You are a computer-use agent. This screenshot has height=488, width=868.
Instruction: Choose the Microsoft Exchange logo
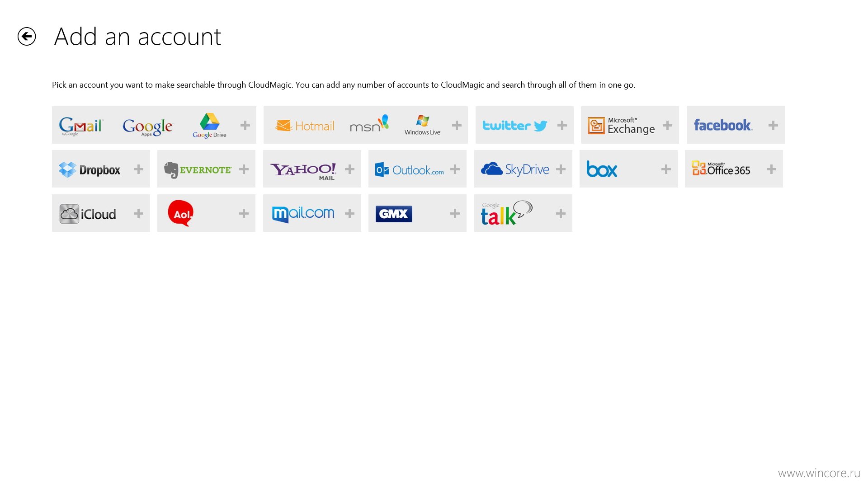point(621,126)
